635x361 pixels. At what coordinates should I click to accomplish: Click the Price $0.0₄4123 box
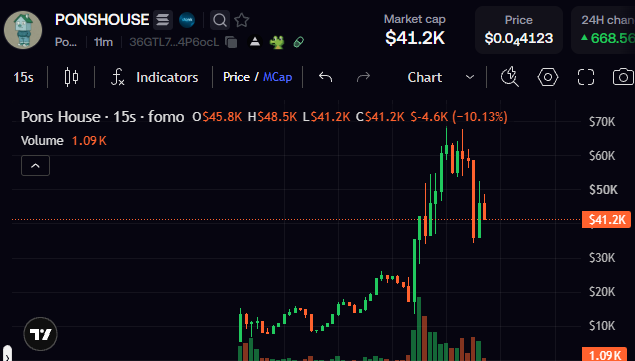tap(519, 30)
